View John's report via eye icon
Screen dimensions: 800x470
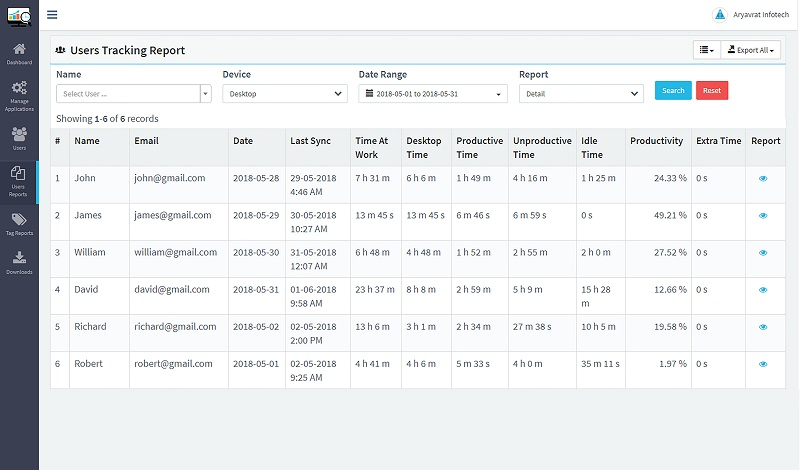763,178
